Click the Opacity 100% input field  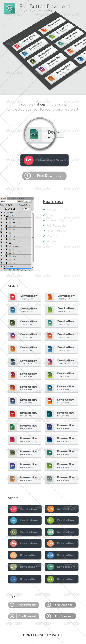point(26,201)
